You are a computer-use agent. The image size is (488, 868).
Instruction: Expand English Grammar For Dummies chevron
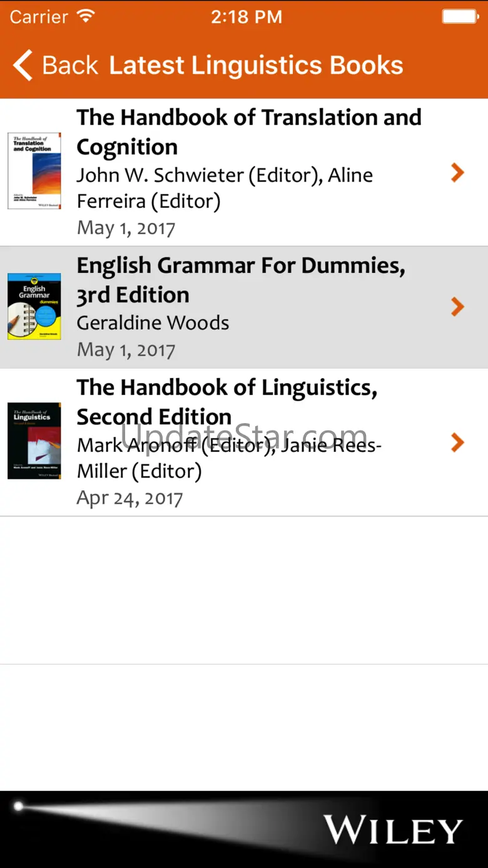tap(458, 307)
